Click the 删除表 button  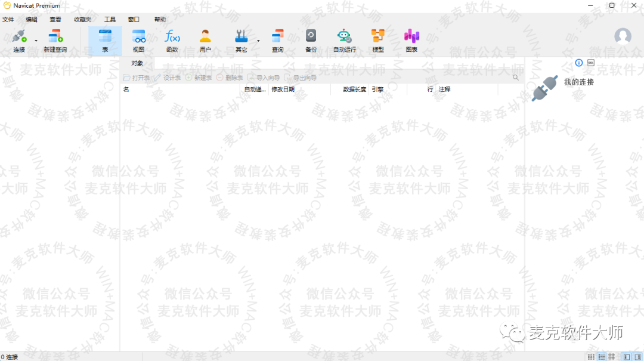[230, 78]
